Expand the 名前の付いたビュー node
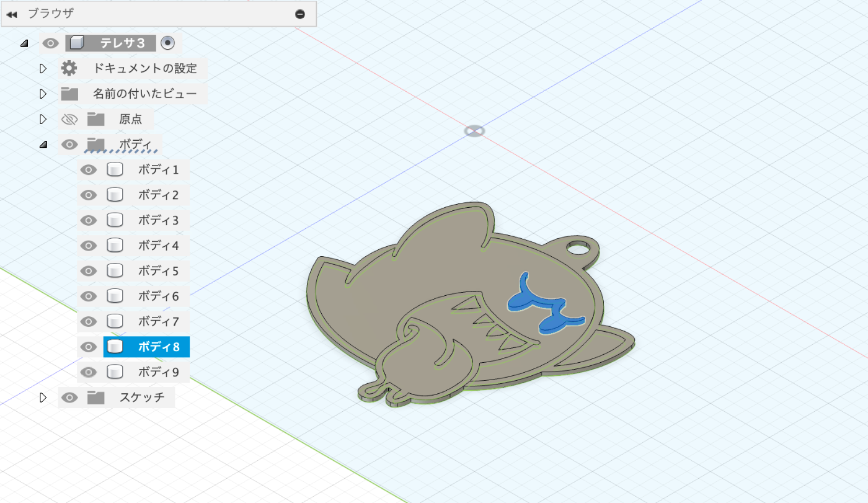Image resolution: width=868 pixels, height=503 pixels. coord(43,94)
